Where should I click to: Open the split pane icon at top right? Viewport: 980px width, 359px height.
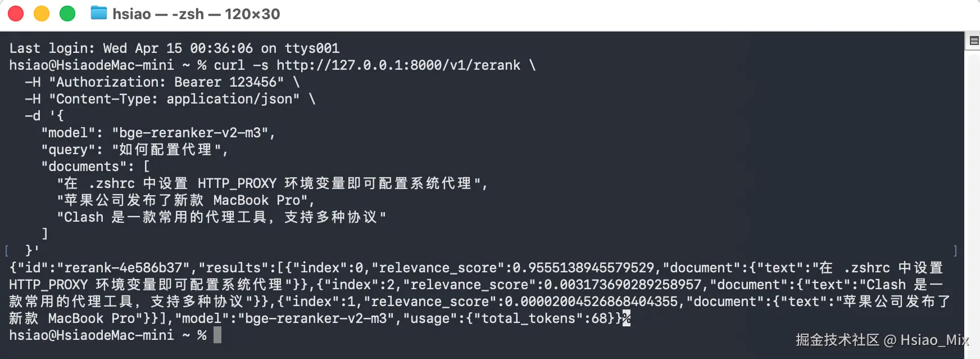(x=974, y=41)
